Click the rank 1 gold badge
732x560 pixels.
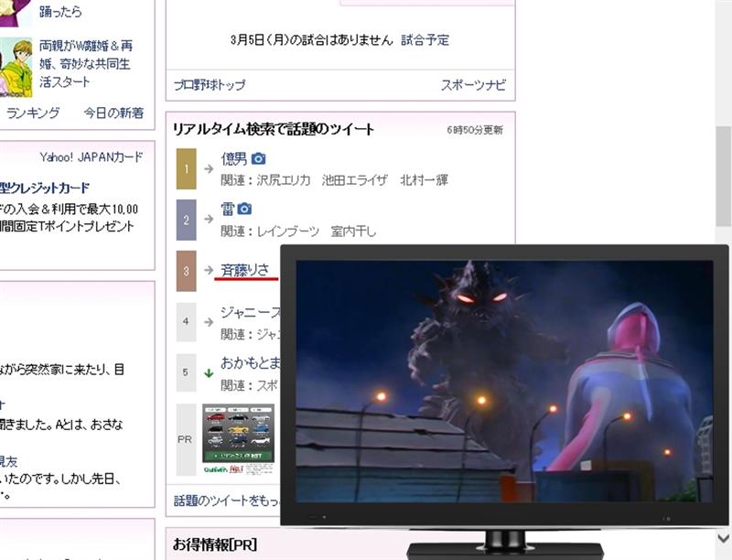[187, 169]
